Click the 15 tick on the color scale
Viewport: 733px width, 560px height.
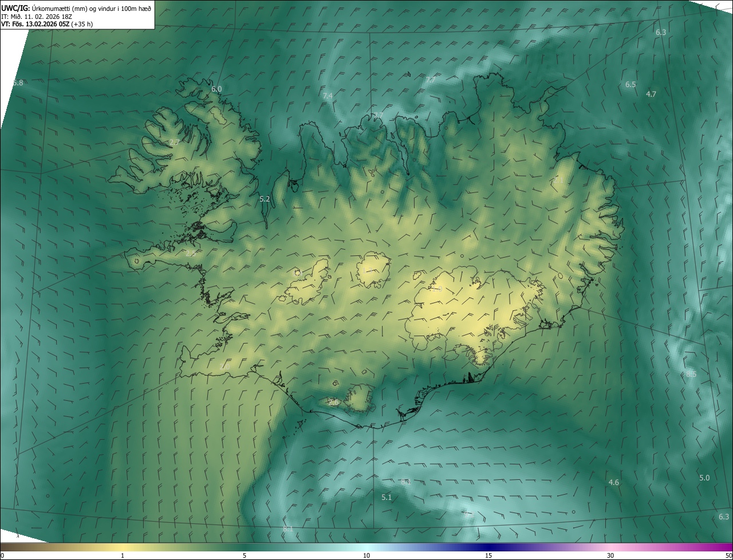[x=488, y=555]
